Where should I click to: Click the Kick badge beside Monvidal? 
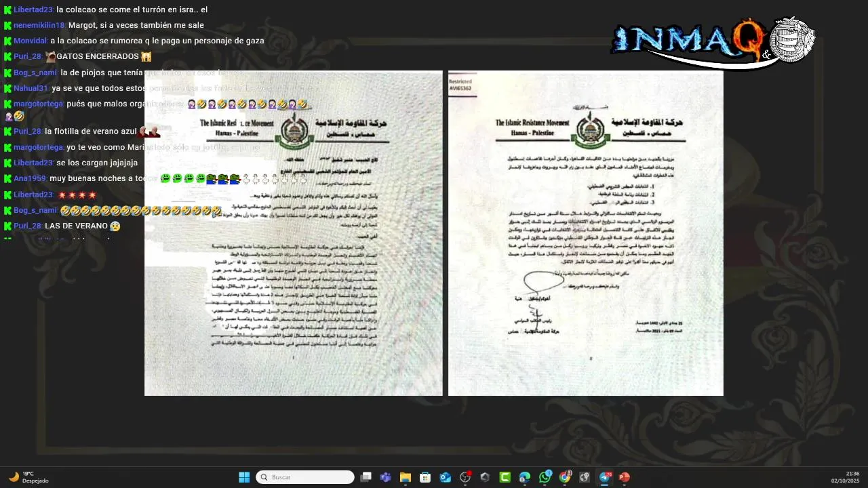[7, 41]
